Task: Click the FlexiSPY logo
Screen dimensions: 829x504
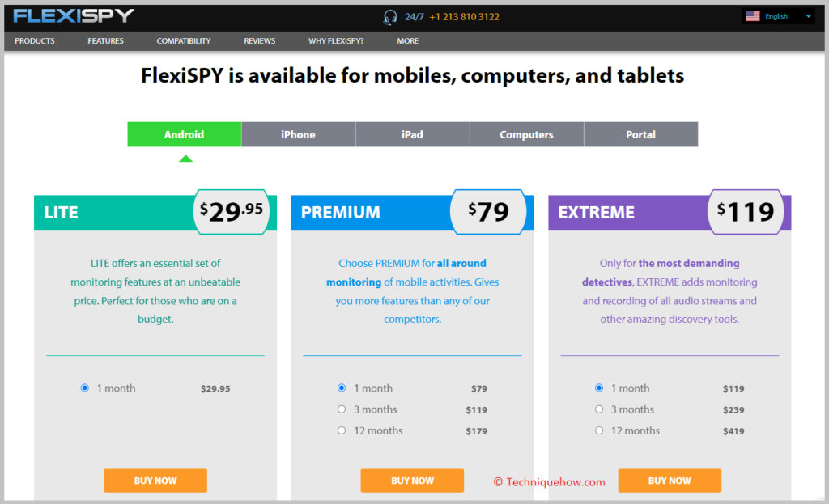Action: coord(74,16)
